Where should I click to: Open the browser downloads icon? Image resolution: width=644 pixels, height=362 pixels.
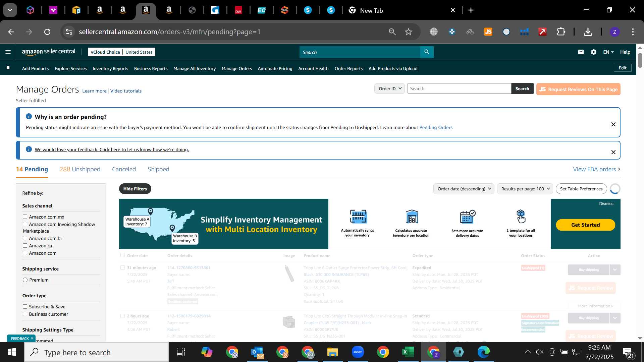[588, 32]
